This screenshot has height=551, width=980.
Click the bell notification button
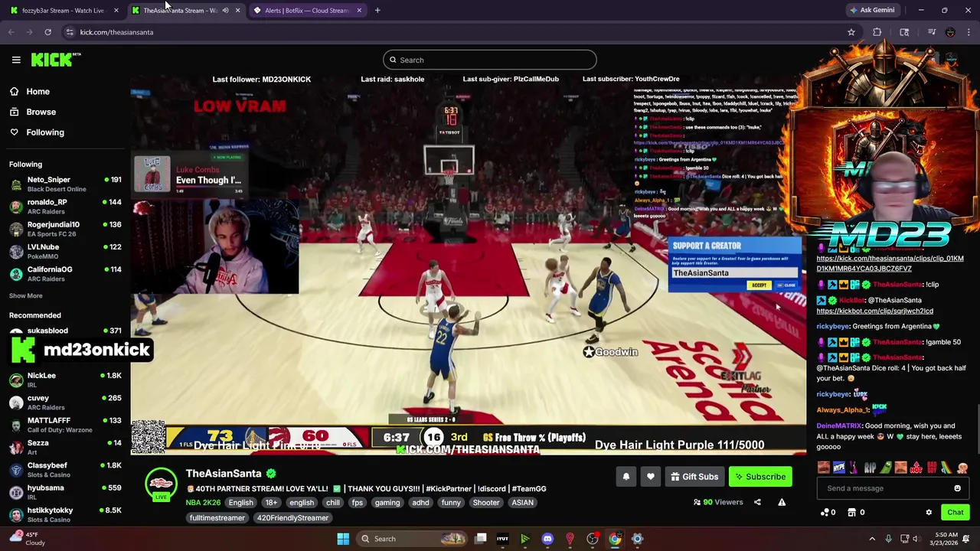coord(626,477)
